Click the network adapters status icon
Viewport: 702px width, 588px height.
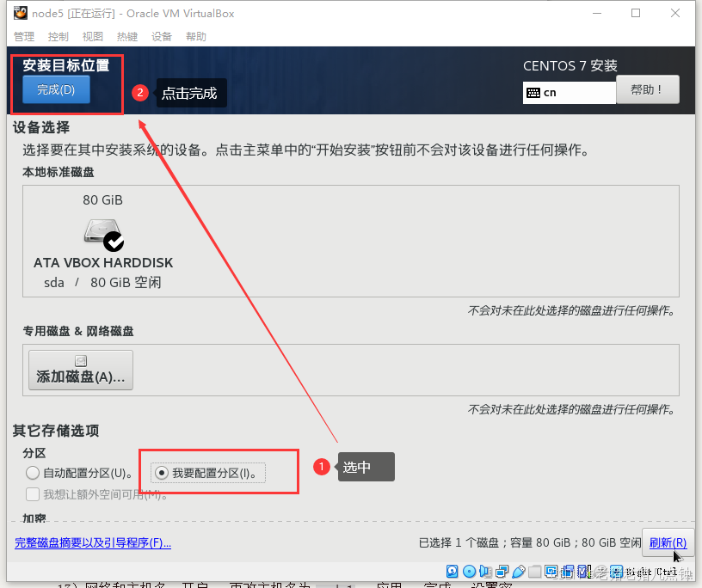click(502, 572)
